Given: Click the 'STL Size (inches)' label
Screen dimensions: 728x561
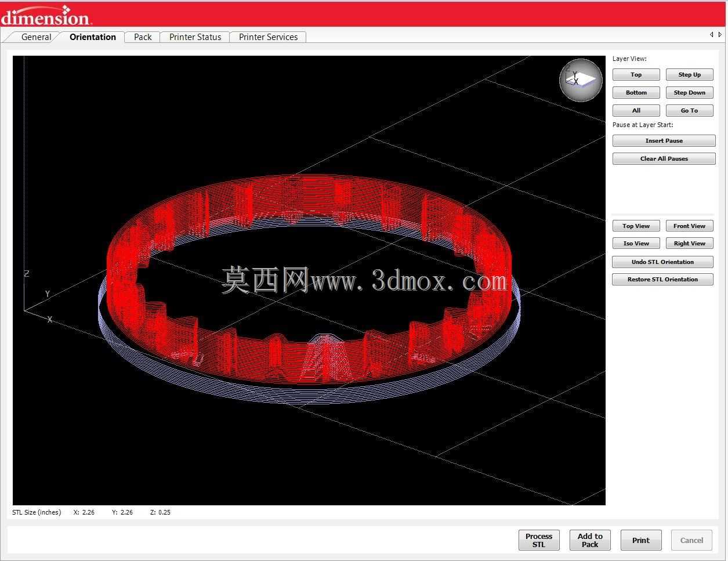Looking at the screenshot, I should (x=37, y=512).
